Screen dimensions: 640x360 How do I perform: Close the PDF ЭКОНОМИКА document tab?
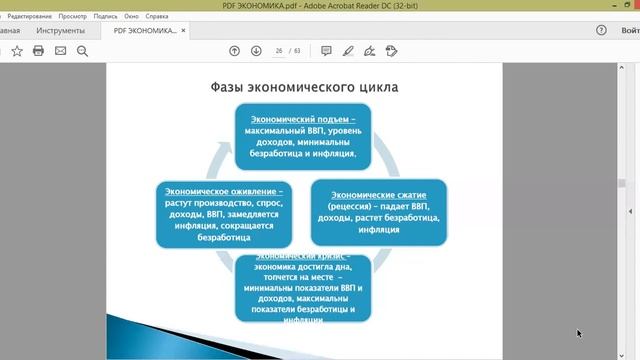(183, 30)
